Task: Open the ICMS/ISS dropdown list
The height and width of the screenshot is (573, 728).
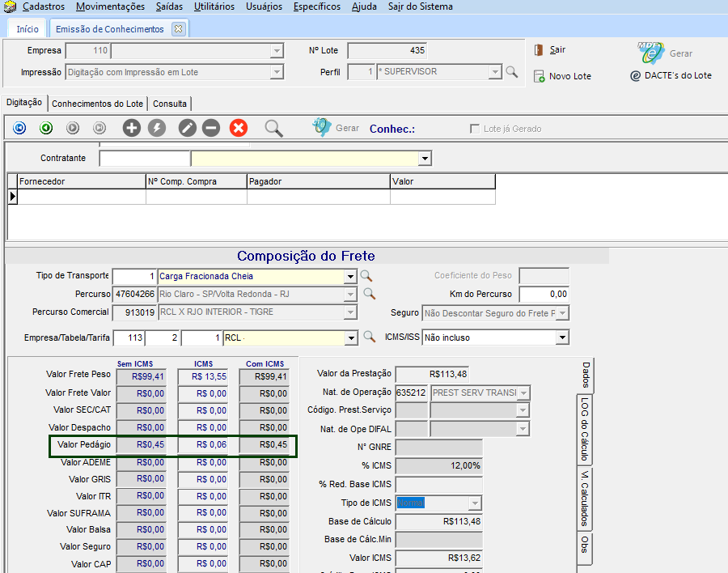Action: pos(562,337)
